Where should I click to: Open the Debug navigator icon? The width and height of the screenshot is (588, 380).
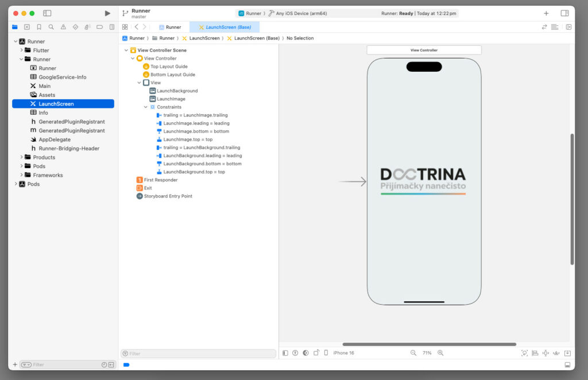(x=87, y=27)
